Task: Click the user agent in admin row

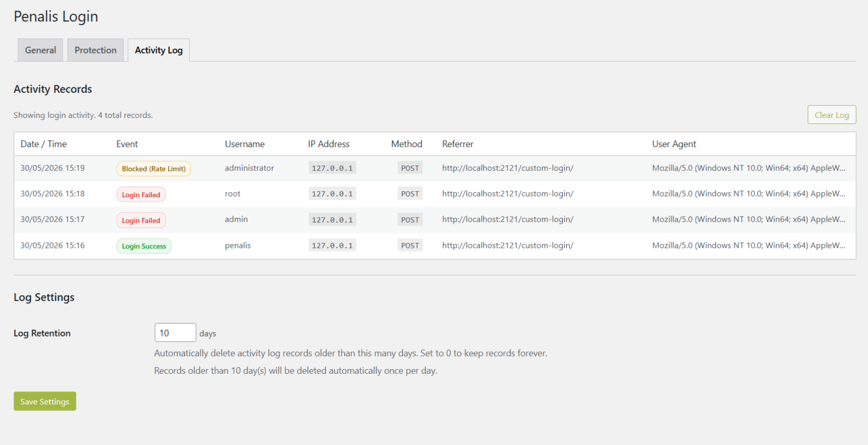Action: (749, 219)
